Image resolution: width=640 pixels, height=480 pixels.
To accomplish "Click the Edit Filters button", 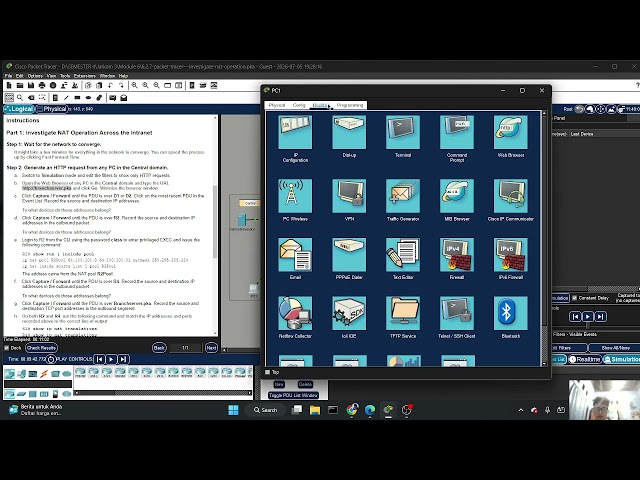I will pos(569,348).
